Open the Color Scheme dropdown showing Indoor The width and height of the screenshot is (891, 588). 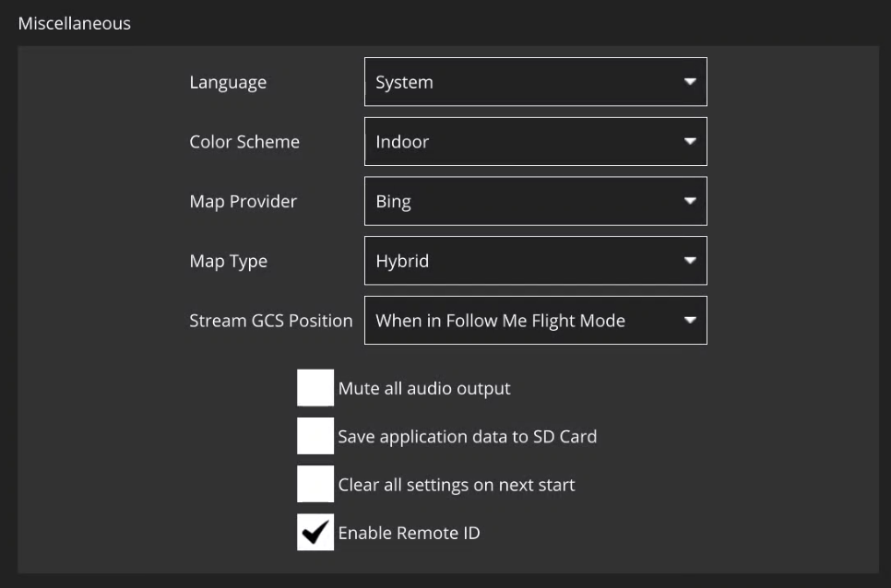[535, 142]
